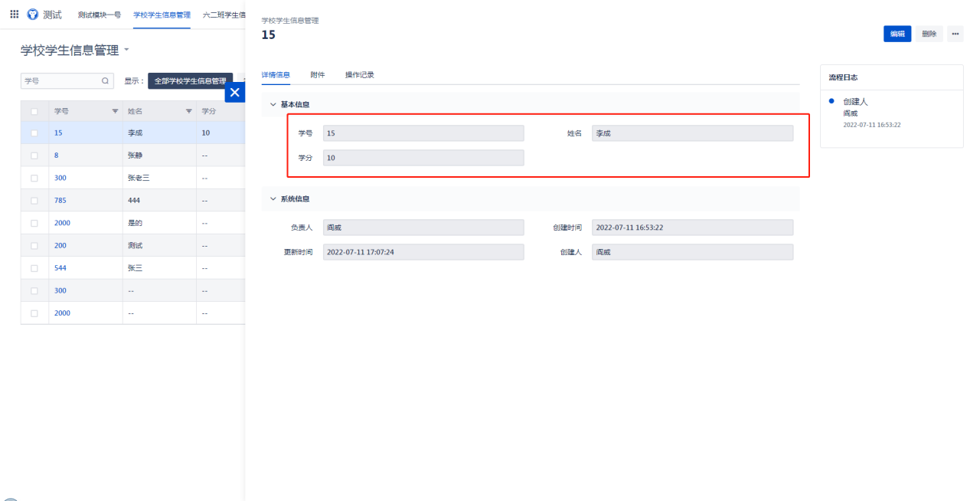Click the 学分 field showing 10
Image resolution: width=980 pixels, height=501 pixels.
tap(423, 158)
